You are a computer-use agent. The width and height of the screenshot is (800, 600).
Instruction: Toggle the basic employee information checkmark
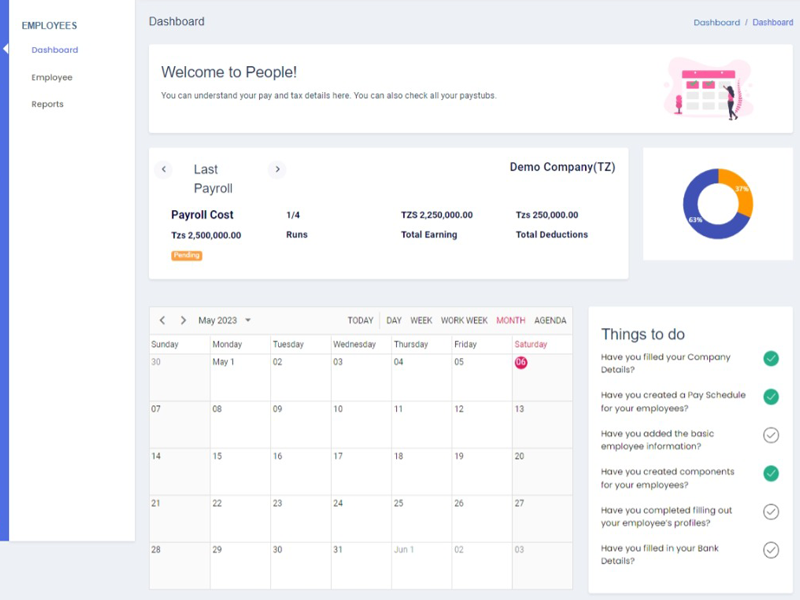(771, 435)
